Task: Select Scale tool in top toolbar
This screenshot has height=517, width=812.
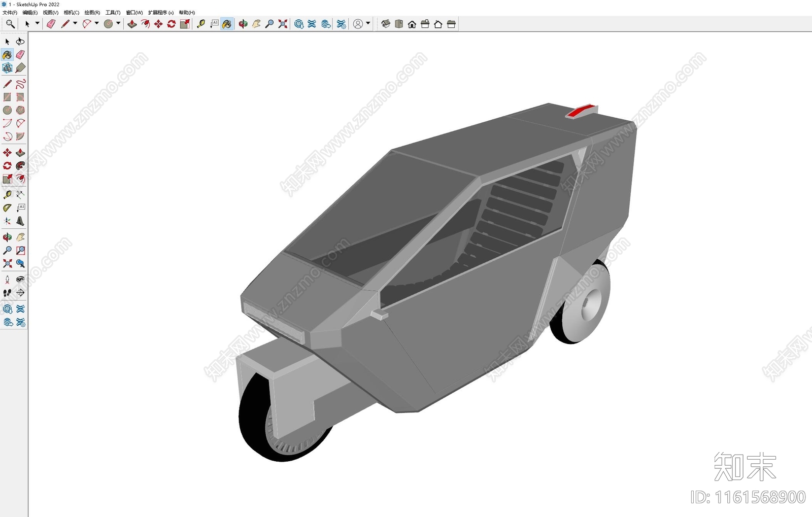Action: tap(185, 24)
